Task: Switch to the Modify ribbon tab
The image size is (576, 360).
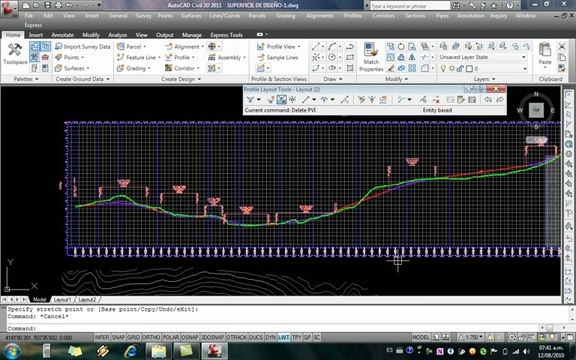Action: (x=91, y=35)
